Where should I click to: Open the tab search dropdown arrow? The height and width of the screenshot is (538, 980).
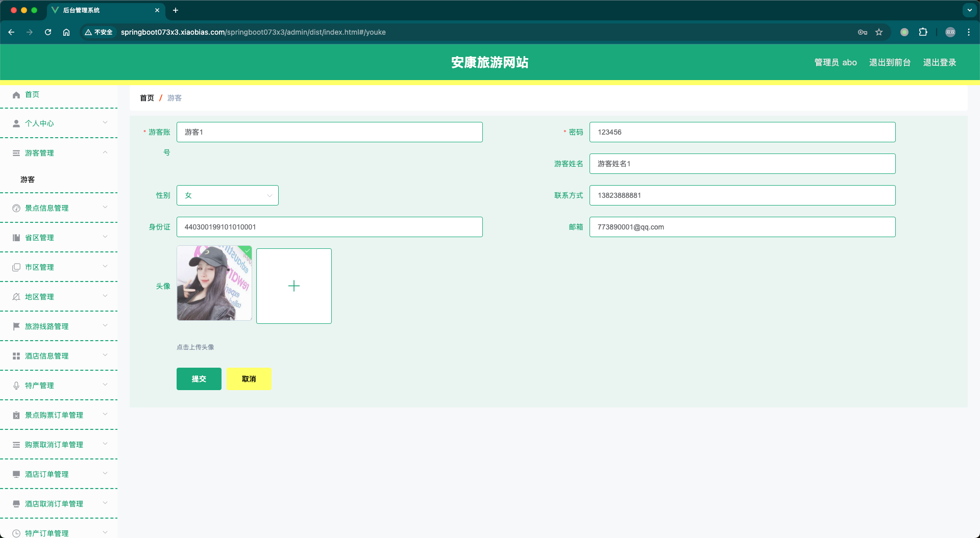point(969,10)
